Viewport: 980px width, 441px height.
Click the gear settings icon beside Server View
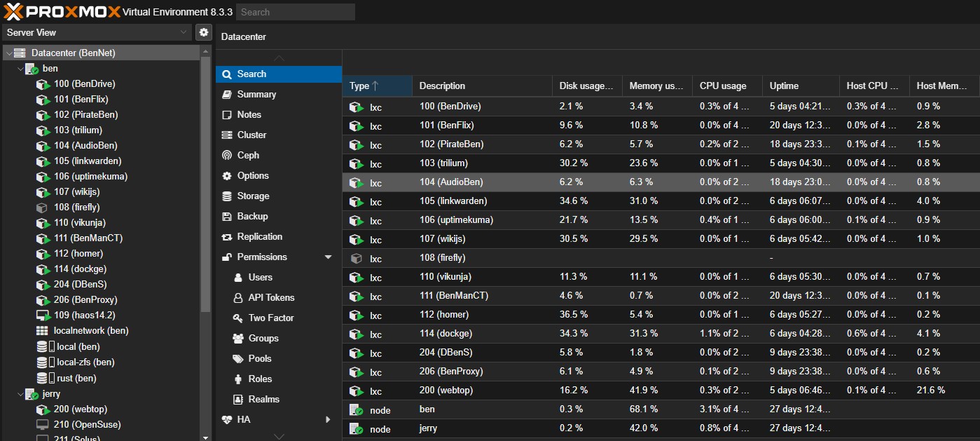(x=203, y=32)
